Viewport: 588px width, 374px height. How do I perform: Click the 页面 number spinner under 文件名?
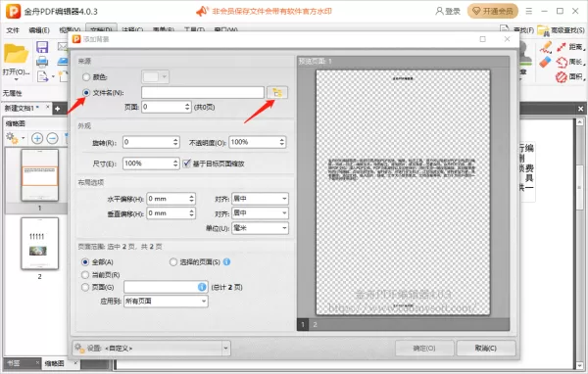[x=187, y=107]
